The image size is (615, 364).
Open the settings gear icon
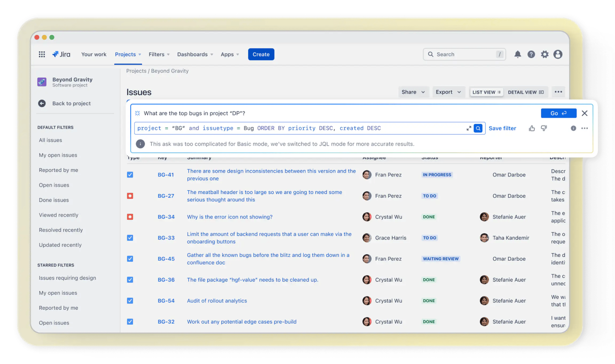tap(544, 54)
